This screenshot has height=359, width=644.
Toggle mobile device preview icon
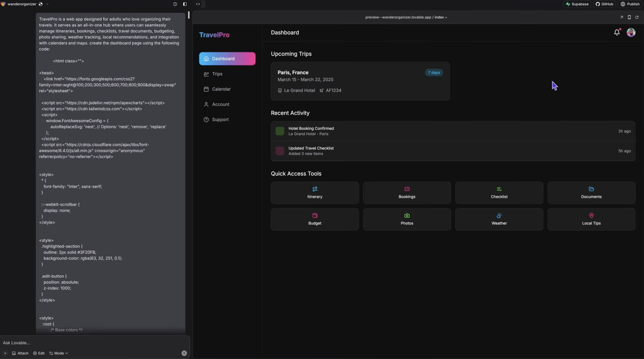pos(629,17)
